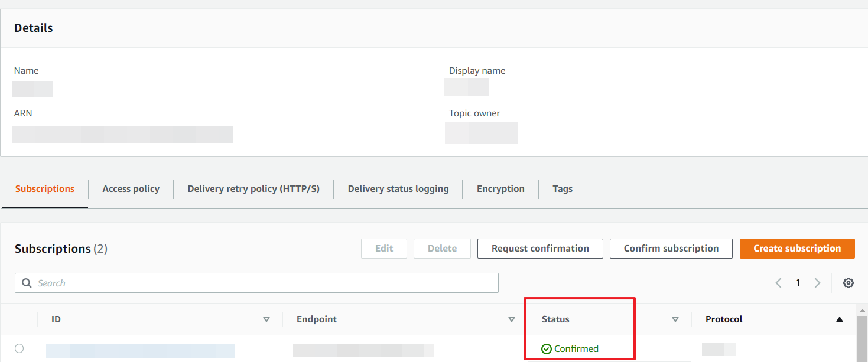This screenshot has width=868, height=362.
Task: Go to previous subscriptions page
Action: tap(779, 283)
